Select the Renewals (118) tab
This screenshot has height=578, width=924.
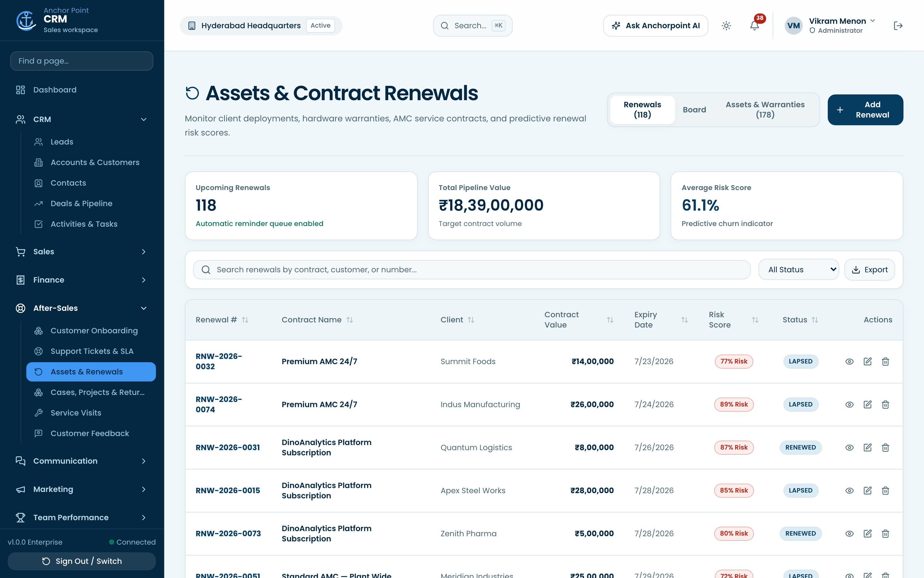[x=642, y=110]
